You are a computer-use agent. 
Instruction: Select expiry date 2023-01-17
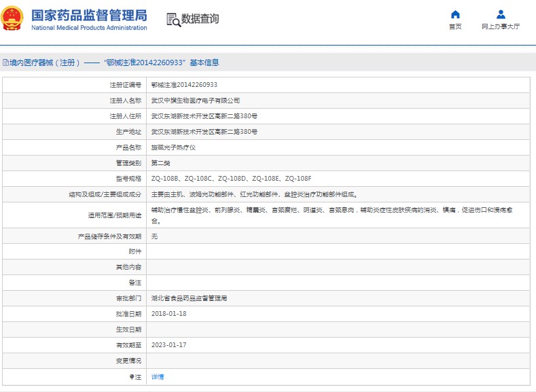coord(169,345)
